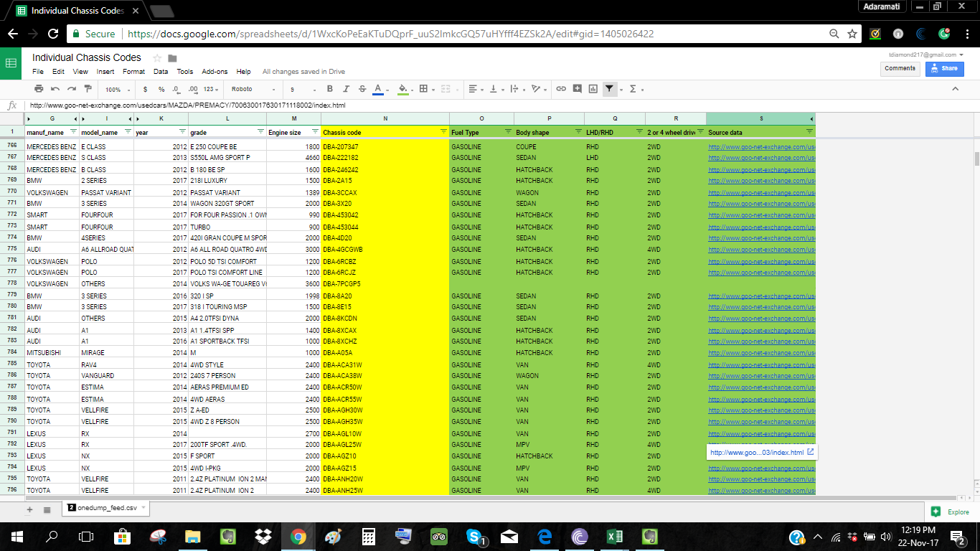
Task: Open the Fuel Type column filter
Action: tap(508, 132)
